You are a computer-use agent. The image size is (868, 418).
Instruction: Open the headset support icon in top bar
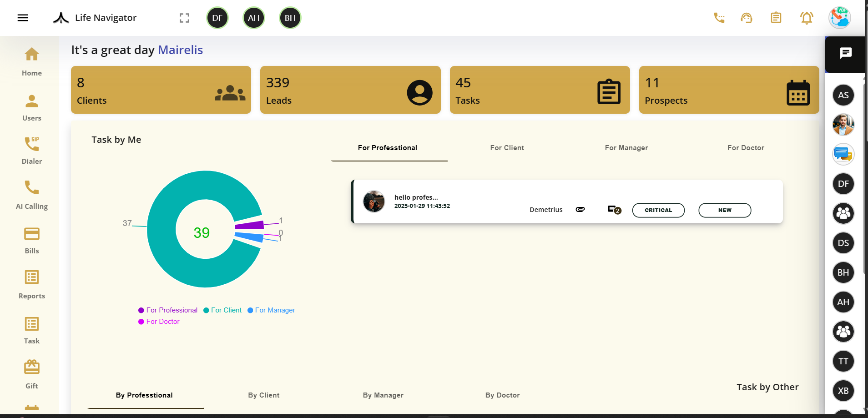[747, 18]
